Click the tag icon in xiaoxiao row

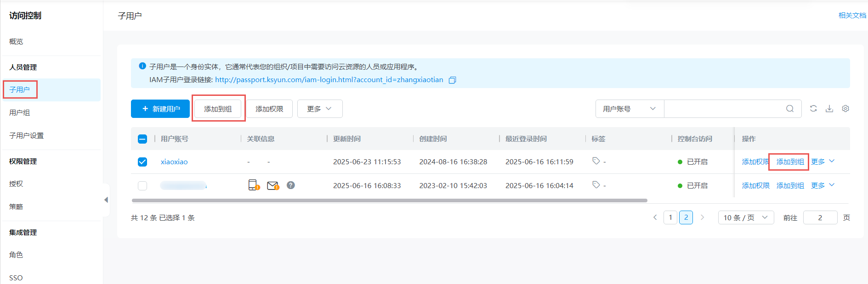coord(596,161)
